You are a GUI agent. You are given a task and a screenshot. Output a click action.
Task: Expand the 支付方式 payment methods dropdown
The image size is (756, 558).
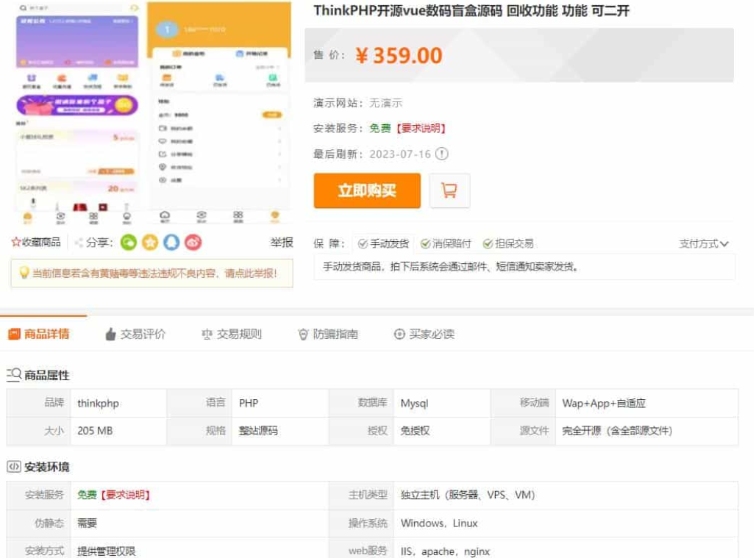pyautogui.click(x=704, y=243)
